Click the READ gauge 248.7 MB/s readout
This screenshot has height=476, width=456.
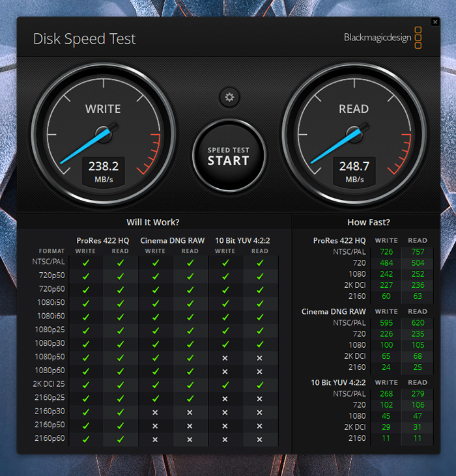click(354, 171)
